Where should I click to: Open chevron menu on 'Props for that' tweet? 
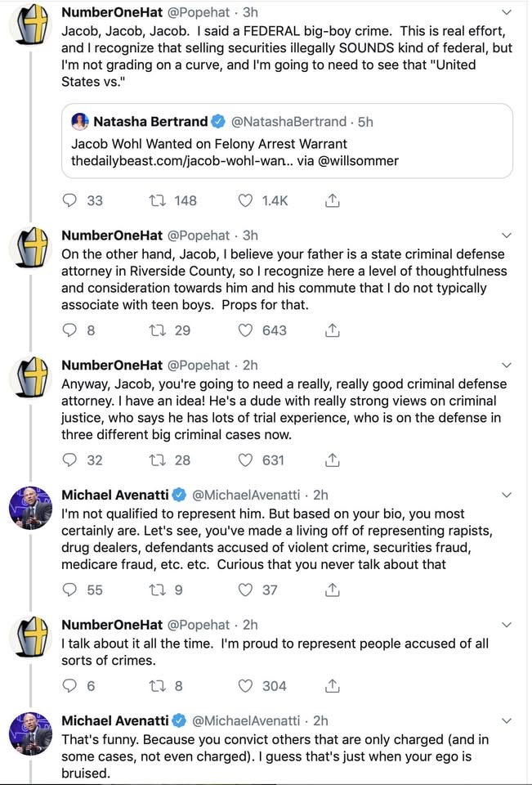[507, 235]
